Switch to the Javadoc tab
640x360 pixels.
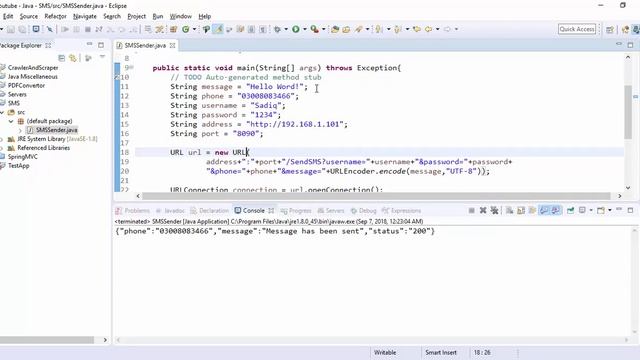(170, 211)
